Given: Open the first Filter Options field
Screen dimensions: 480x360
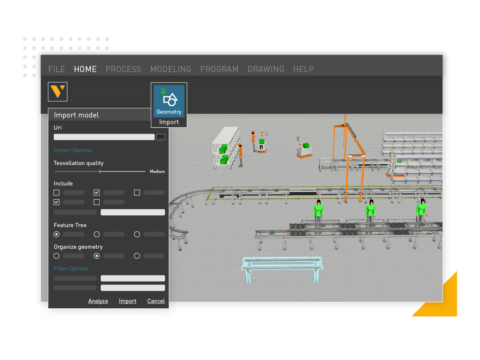Looking at the screenshot, I should point(133,278).
